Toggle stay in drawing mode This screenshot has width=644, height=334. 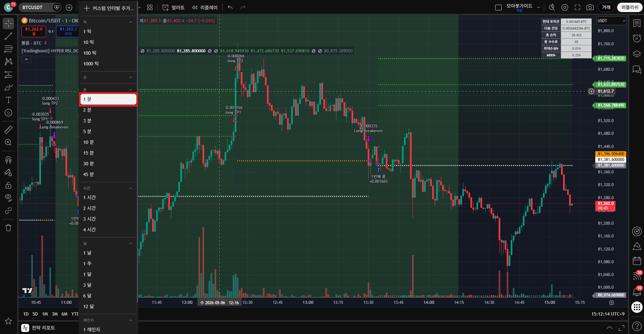click(x=8, y=172)
